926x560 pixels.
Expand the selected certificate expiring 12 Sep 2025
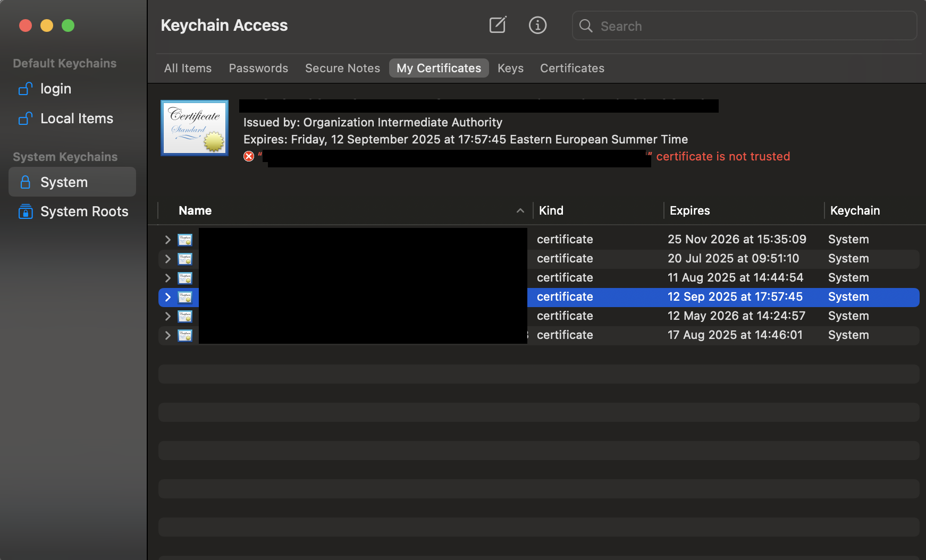[x=167, y=297]
